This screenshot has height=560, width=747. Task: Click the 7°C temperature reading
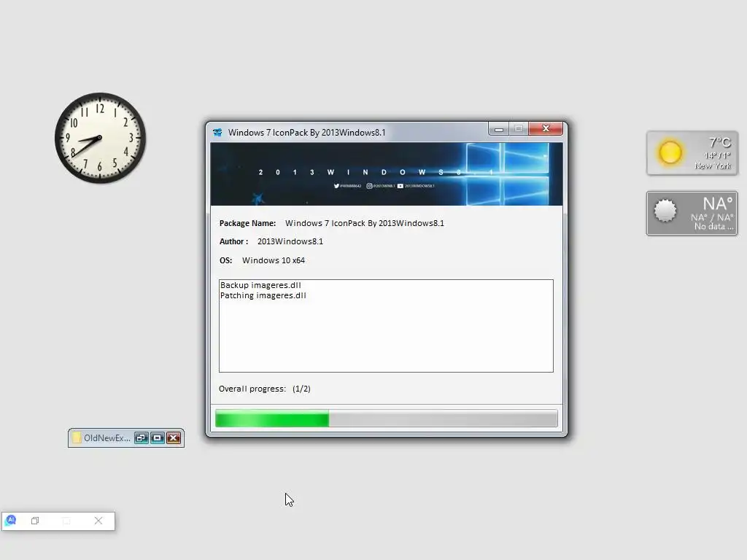pos(719,142)
